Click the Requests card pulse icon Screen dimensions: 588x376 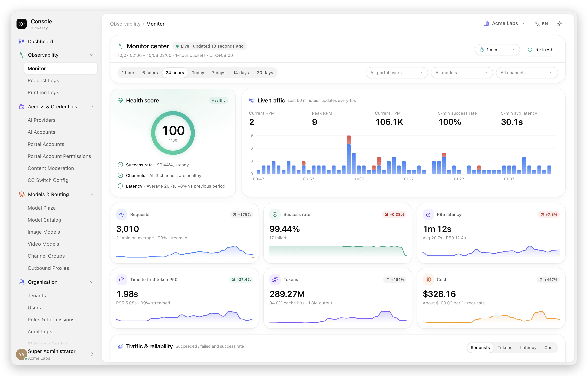tap(122, 215)
